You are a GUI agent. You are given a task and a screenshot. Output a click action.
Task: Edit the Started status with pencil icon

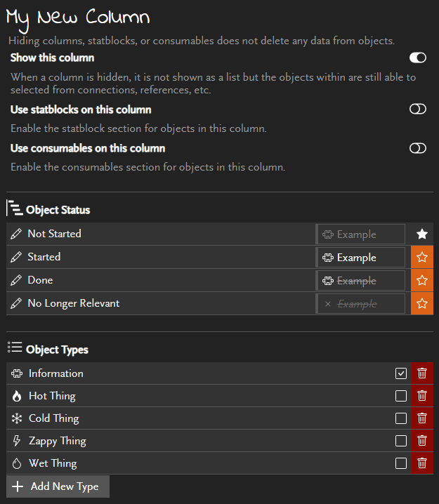[x=16, y=257]
